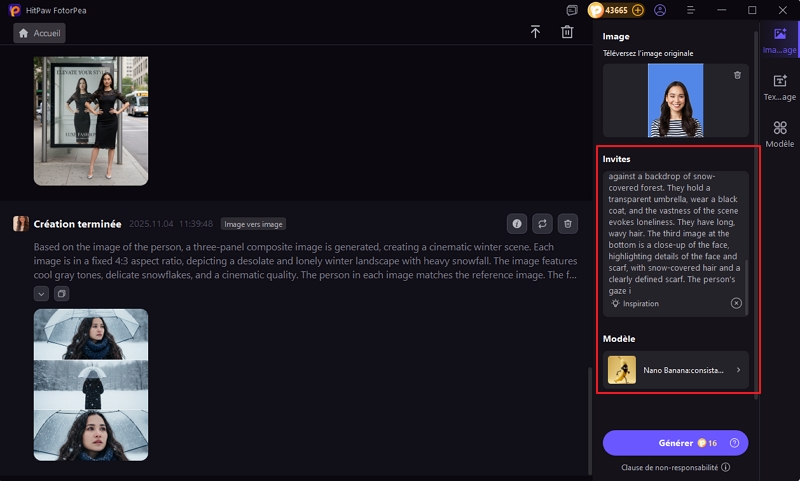Image resolution: width=800 pixels, height=481 pixels.
Task: Copy the creation prompt text
Action: (61, 293)
